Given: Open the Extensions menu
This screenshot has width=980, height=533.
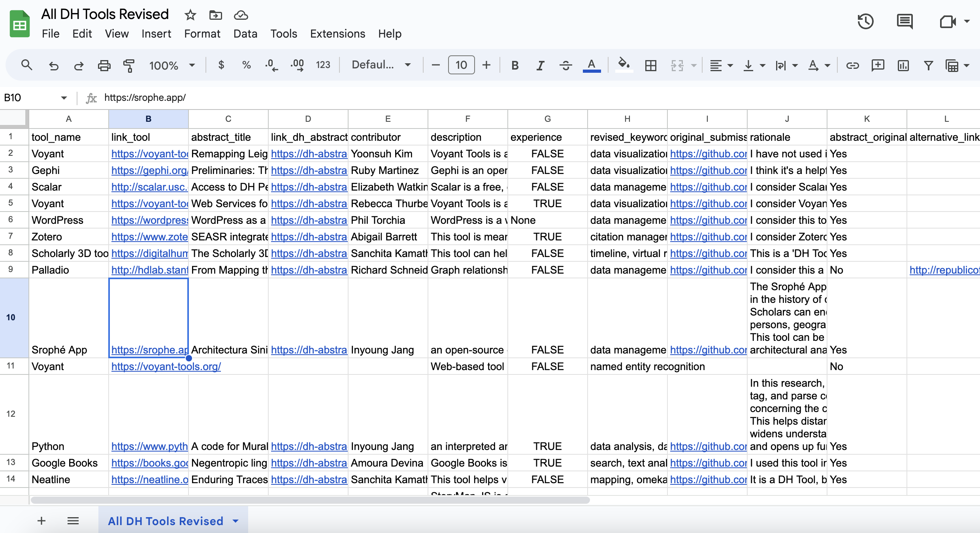Looking at the screenshot, I should click(x=337, y=34).
